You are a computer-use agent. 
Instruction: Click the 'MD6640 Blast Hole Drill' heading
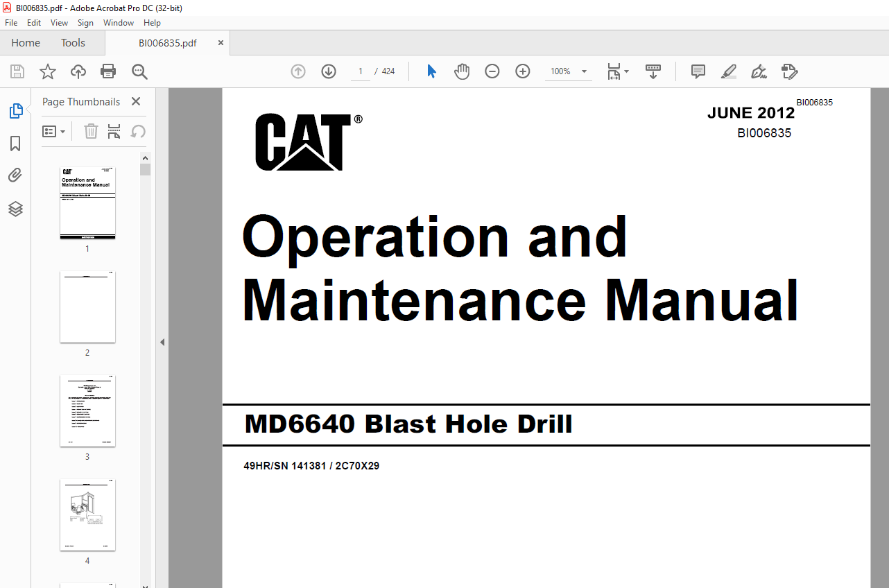408,424
